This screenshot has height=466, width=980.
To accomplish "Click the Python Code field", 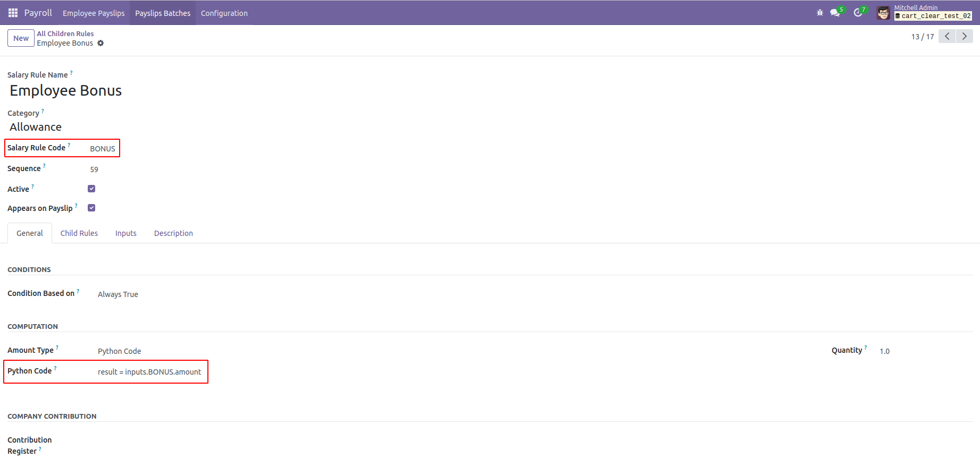I will 149,372.
